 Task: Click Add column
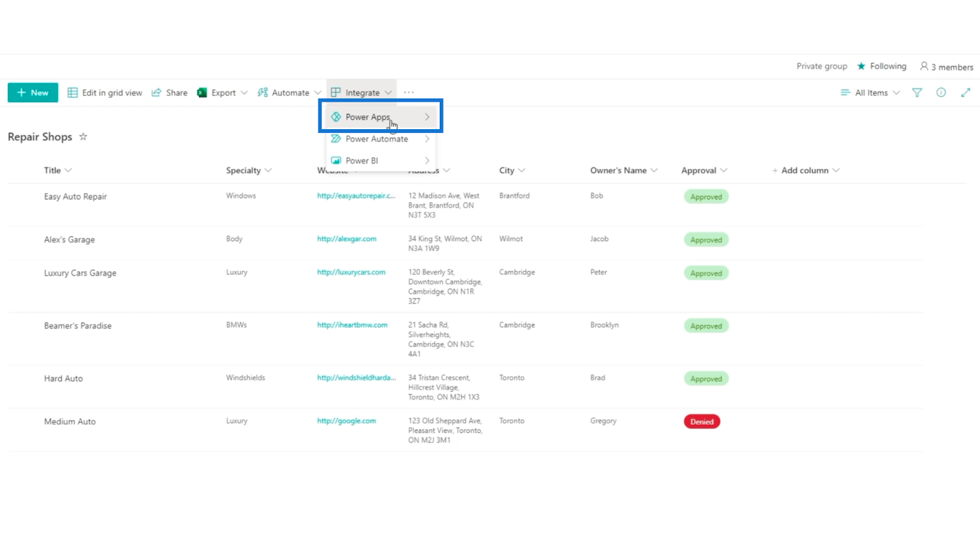[x=805, y=170]
